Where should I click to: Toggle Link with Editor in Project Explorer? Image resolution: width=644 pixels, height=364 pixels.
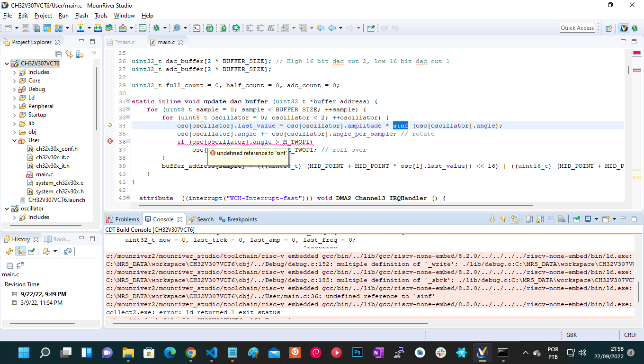[69, 54]
